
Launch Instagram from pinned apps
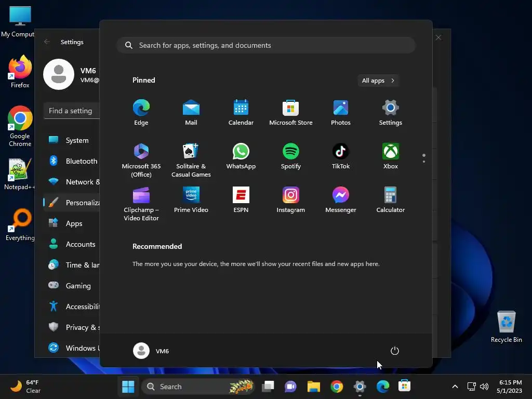291,200
